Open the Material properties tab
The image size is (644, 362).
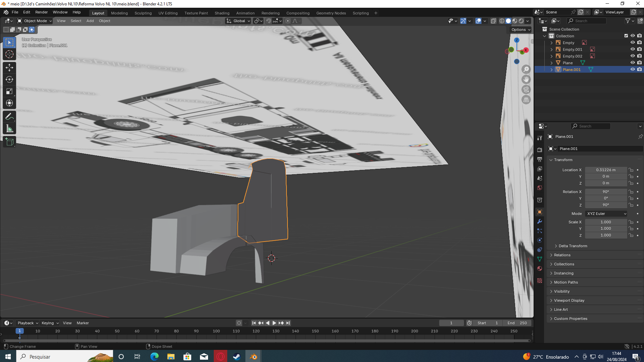tap(540, 268)
